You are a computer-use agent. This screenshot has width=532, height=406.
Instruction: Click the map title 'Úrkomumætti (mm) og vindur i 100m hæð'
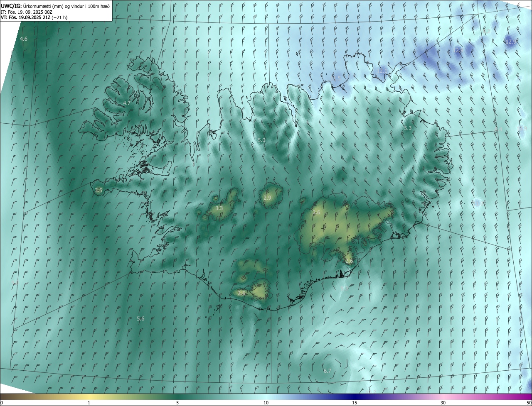tap(66, 6)
